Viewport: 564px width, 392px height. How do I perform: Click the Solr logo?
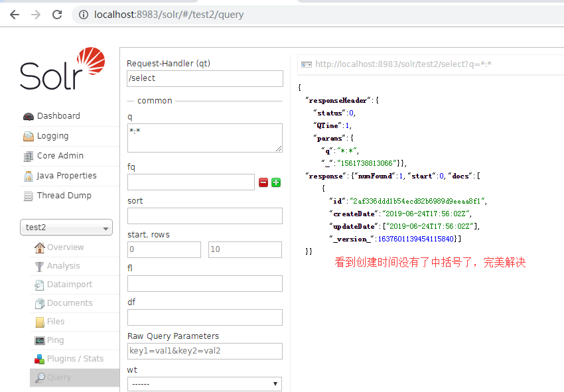(62, 68)
